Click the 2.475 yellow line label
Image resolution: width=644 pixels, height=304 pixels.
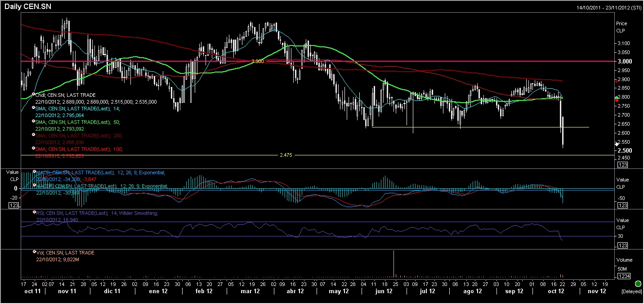pyautogui.click(x=286, y=155)
